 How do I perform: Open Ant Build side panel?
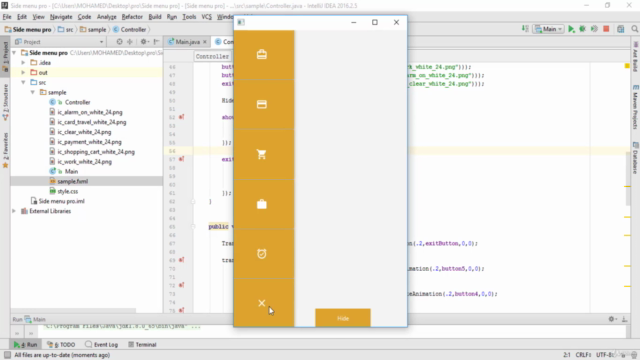636,56
